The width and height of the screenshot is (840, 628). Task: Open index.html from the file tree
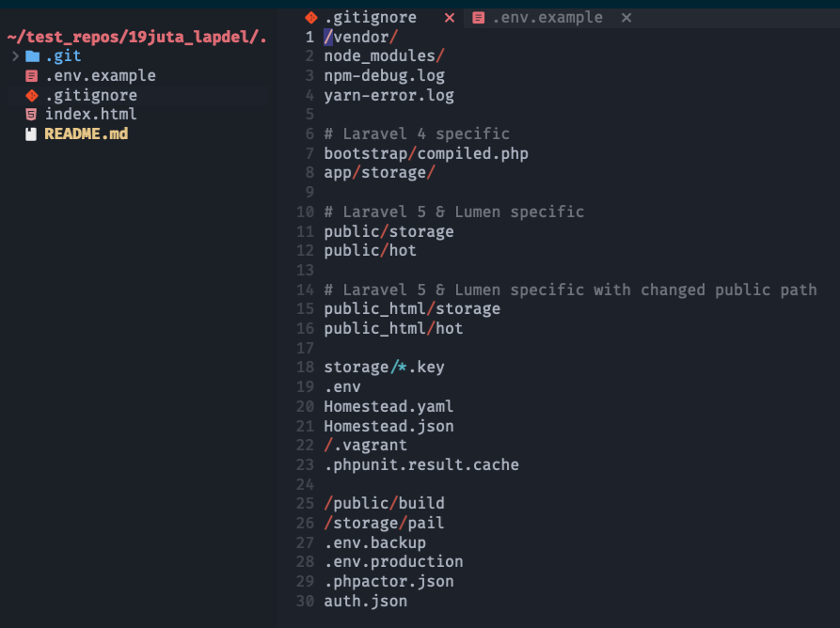tap(90, 115)
